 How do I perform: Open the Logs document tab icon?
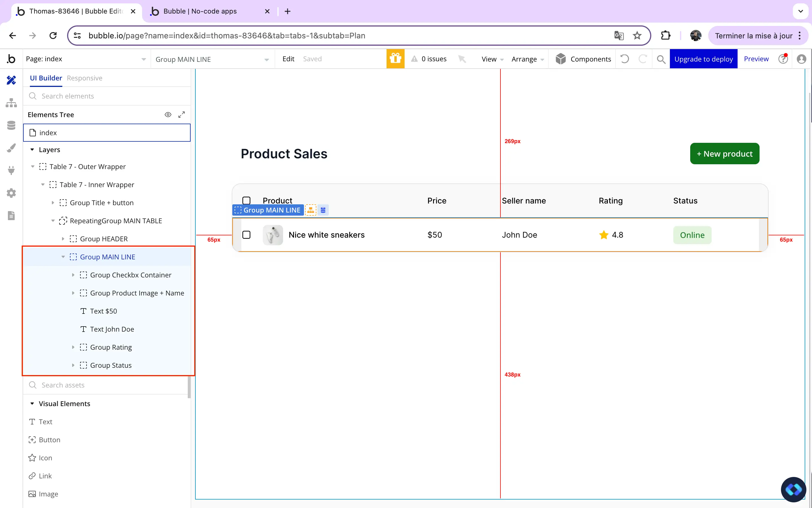tap(11, 215)
